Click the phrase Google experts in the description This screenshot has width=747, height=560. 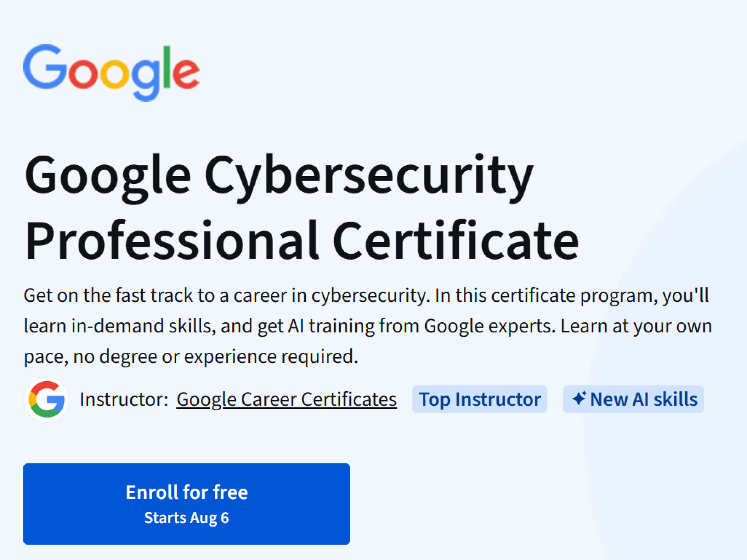(x=489, y=326)
